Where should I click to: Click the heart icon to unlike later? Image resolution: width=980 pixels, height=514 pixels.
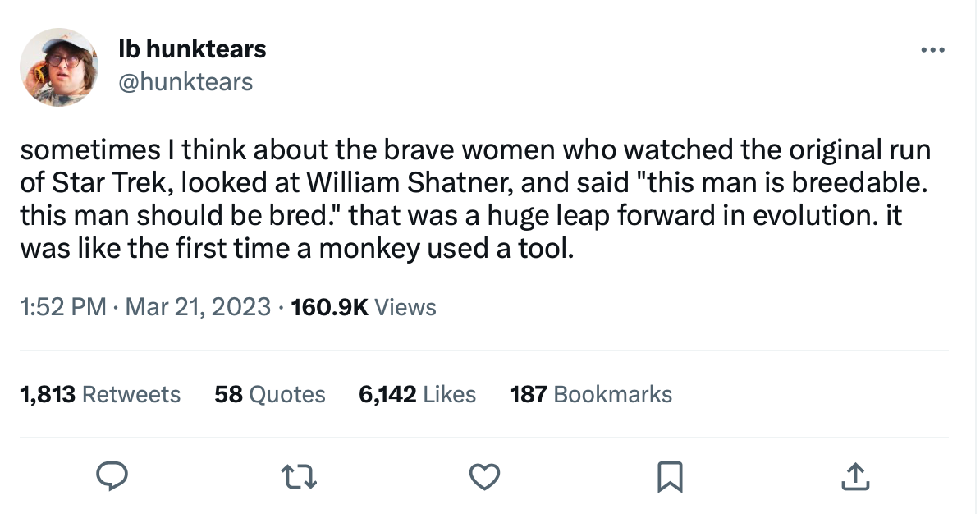tap(484, 475)
